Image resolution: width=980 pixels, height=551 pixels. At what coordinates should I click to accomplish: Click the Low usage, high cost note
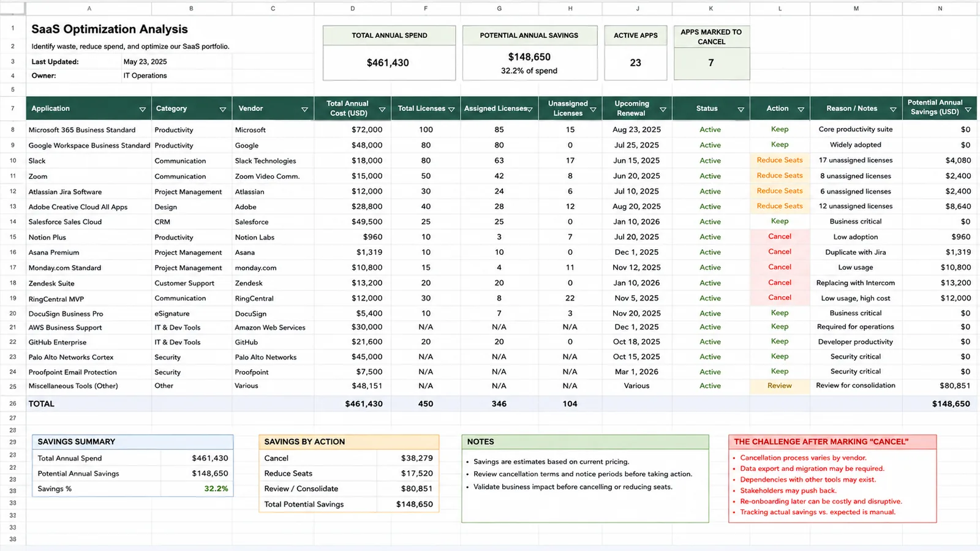(856, 298)
